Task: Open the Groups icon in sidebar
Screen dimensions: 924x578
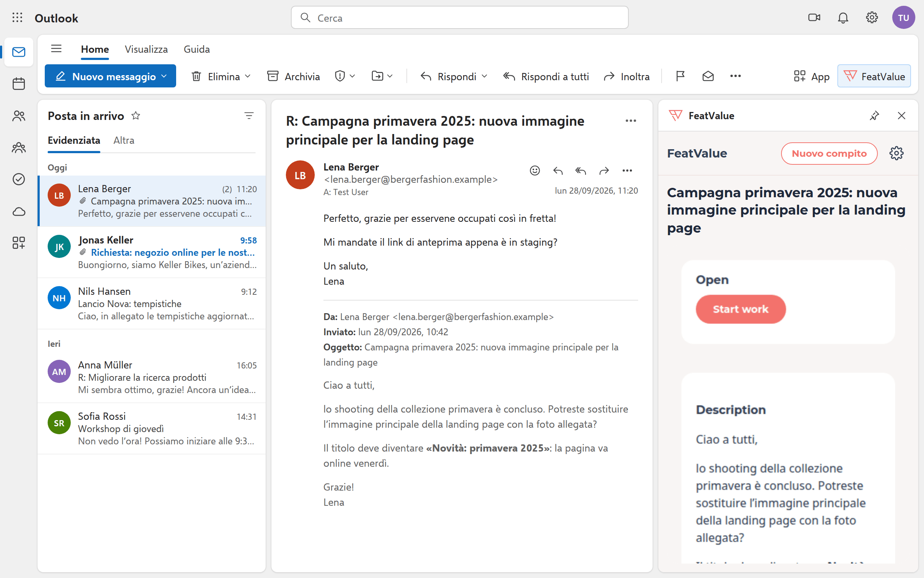Action: point(18,147)
